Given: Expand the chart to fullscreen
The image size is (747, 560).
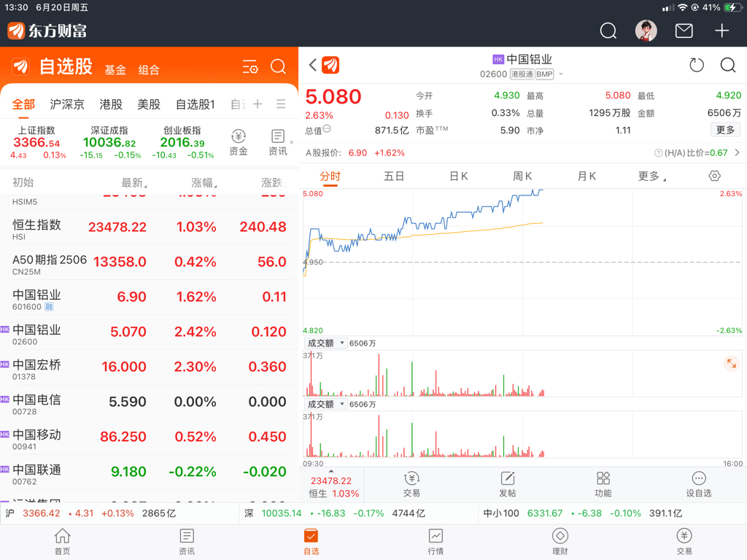Looking at the screenshot, I should tap(731, 365).
